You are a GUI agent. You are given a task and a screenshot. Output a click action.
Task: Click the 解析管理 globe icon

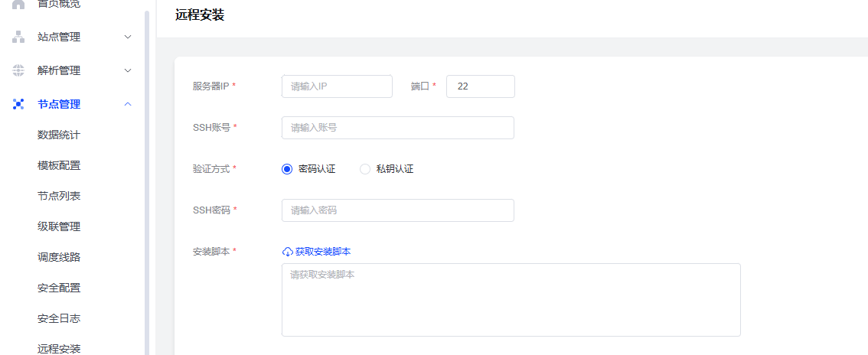[18, 70]
